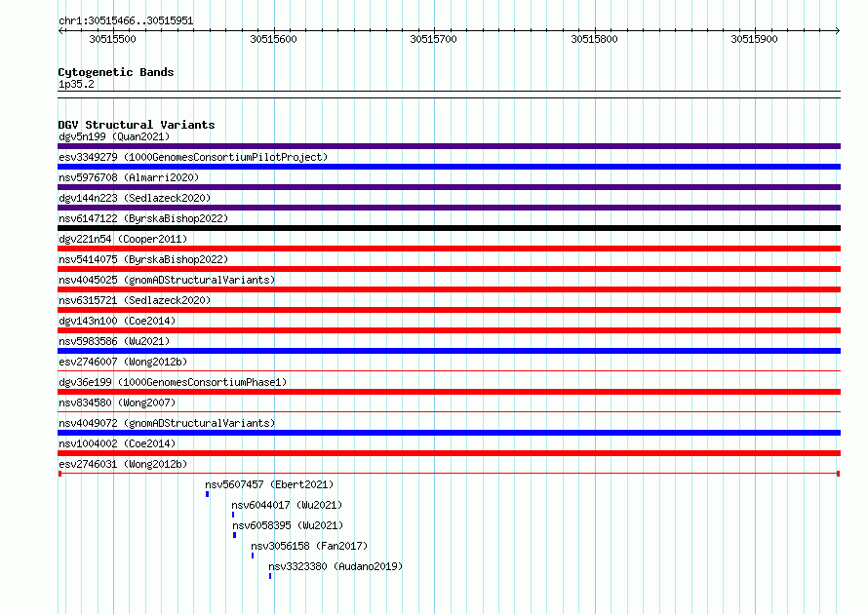Click the right arrow end of the ruler

pos(838,30)
